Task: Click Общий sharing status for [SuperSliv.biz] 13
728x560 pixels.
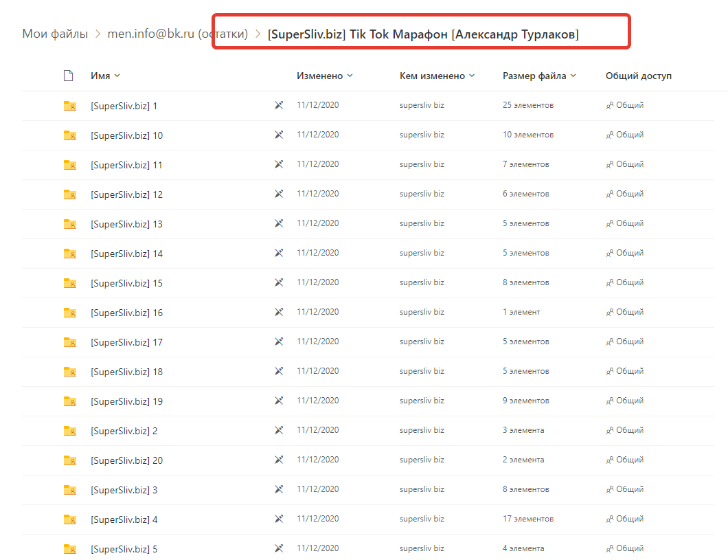Action: point(624,223)
